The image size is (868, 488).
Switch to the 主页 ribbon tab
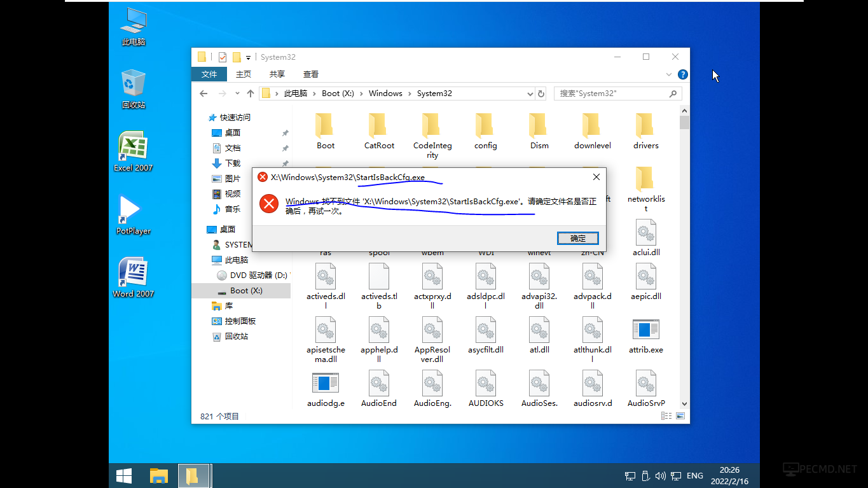tap(244, 74)
